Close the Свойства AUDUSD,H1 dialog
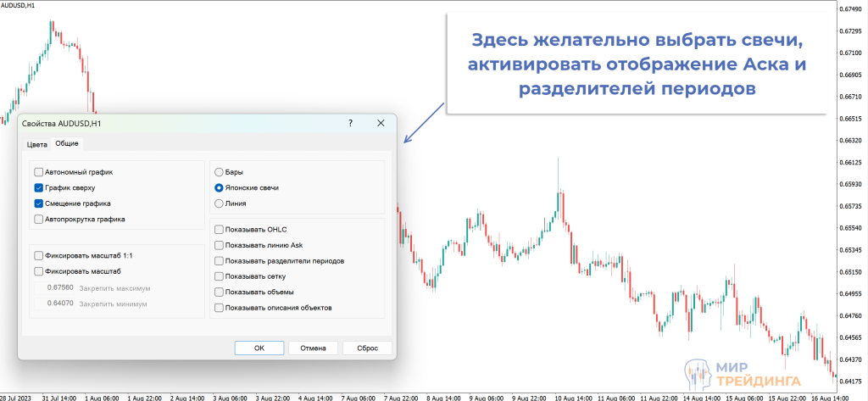The width and height of the screenshot is (868, 401). tap(381, 123)
